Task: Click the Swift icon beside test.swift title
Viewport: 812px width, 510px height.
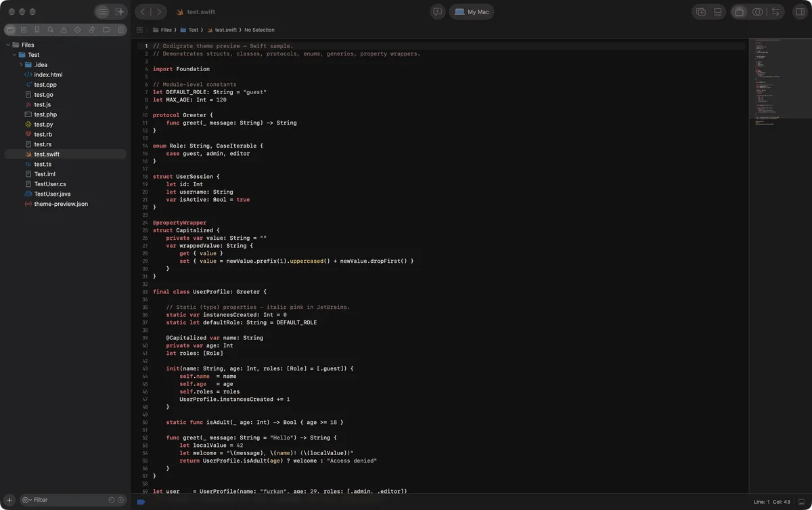Action: click(180, 12)
